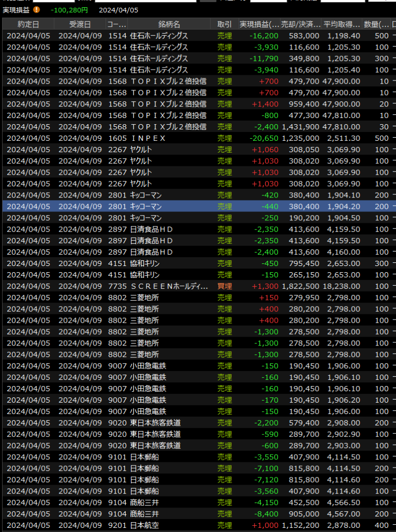This screenshot has width=396, height=532.
Task: Click the 平均取得 column header
Action: point(341,24)
